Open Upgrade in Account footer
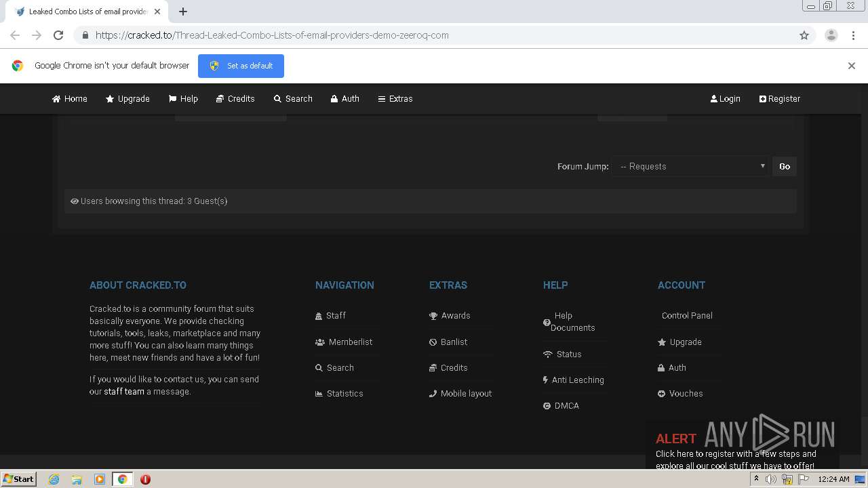The width and height of the screenshot is (868, 488). tap(686, 342)
